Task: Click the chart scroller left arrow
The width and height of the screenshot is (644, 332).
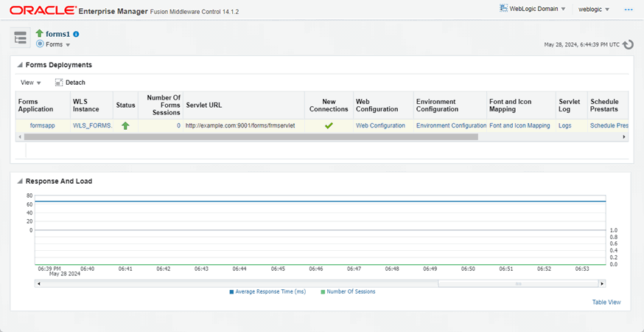Action: point(38,283)
